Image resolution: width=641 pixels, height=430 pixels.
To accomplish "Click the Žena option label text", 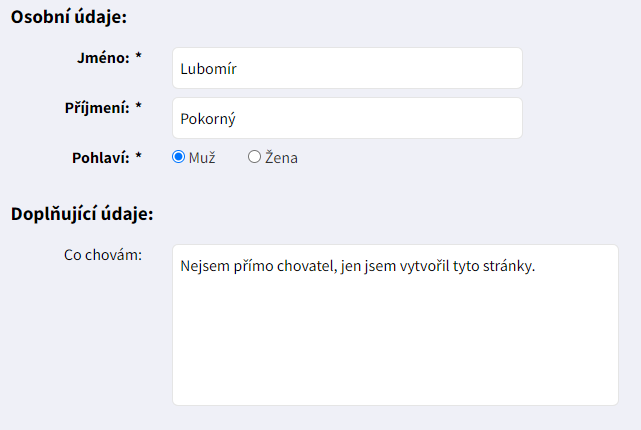I will (x=281, y=157).
